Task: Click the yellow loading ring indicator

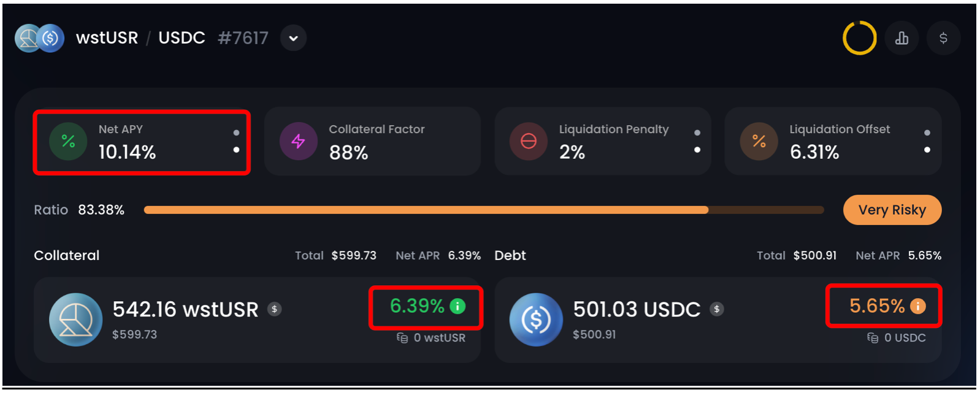Action: pyautogui.click(x=859, y=38)
